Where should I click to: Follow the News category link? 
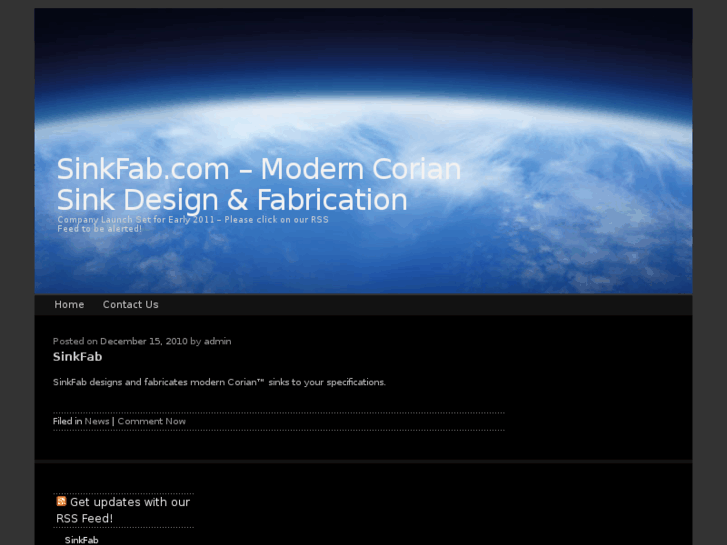tap(97, 421)
